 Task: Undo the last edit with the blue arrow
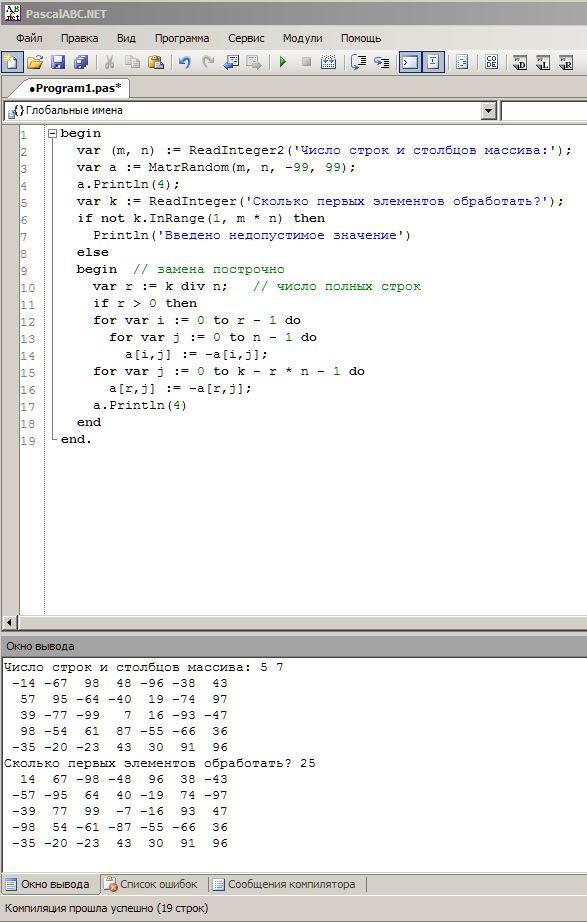coord(185,62)
